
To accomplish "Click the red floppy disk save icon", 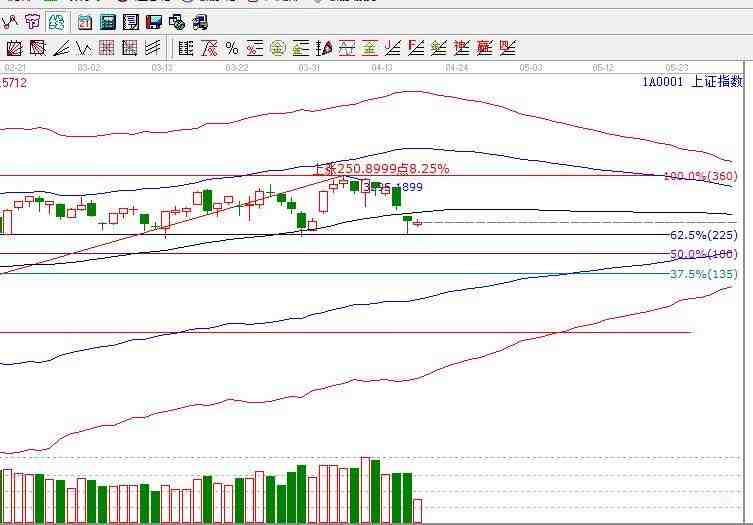I will pos(154,22).
